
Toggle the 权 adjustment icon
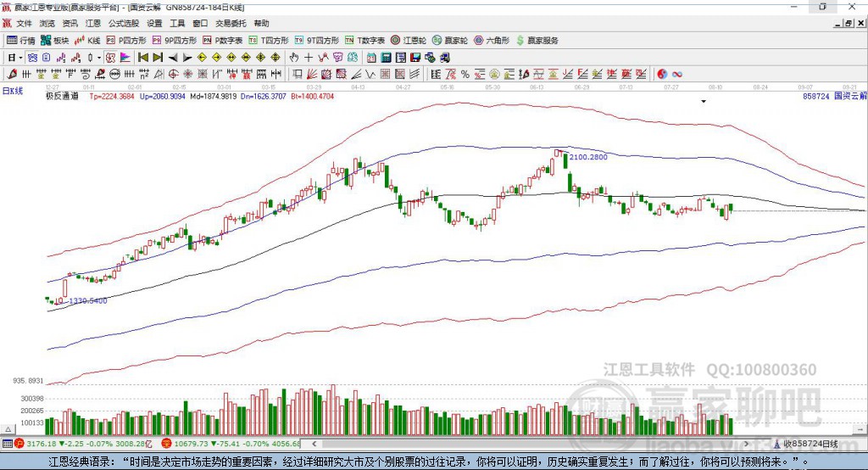111,58
